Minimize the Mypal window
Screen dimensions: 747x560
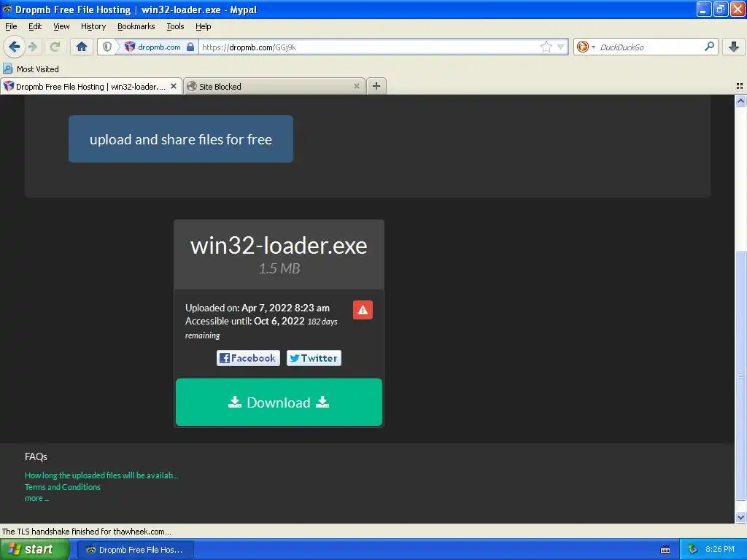coord(704,9)
